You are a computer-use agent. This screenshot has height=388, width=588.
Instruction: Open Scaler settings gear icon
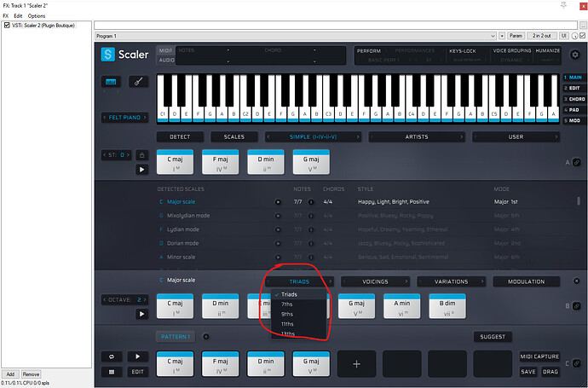[575, 55]
